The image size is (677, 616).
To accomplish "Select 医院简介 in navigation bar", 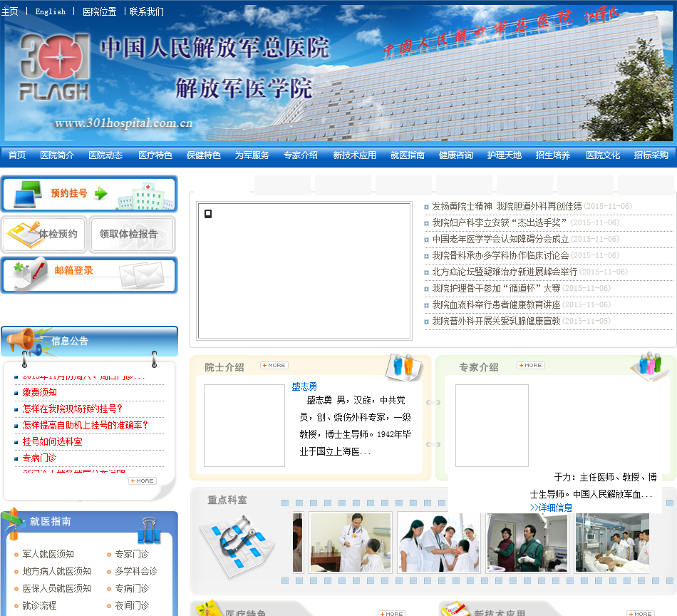I will tap(57, 155).
